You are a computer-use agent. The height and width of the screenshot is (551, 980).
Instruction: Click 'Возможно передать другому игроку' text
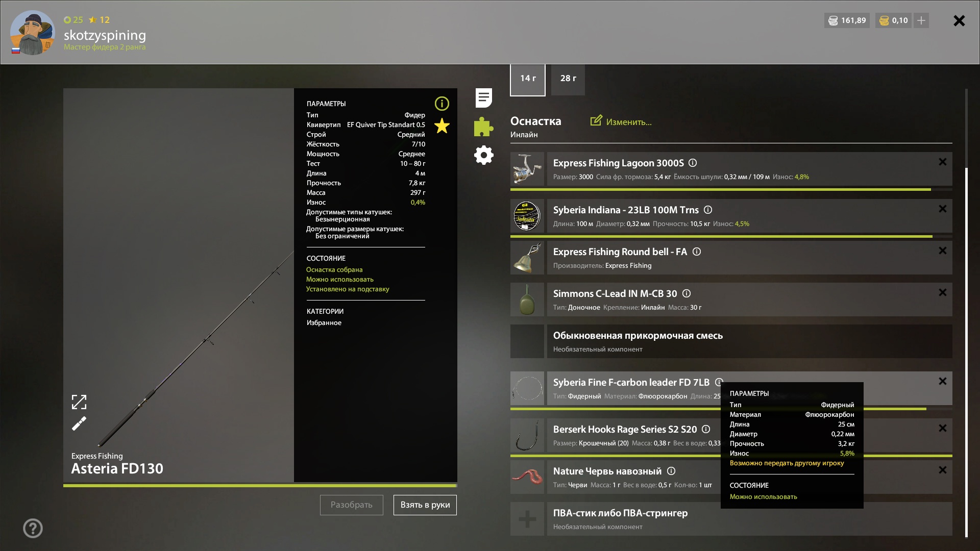tap(787, 463)
